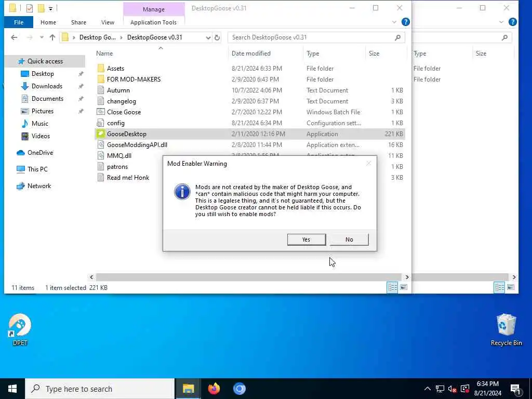This screenshot has height=399, width=532.
Task: Click File Explorer on taskbar
Action: coord(188,389)
